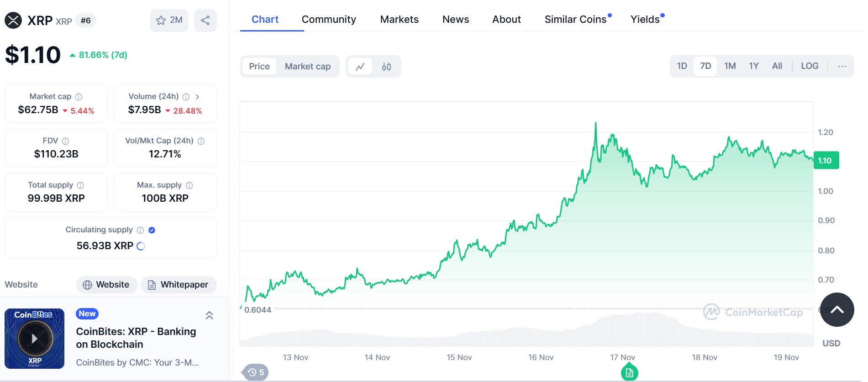Switch to the Markets tab
The height and width of the screenshot is (382, 868).
click(x=400, y=19)
